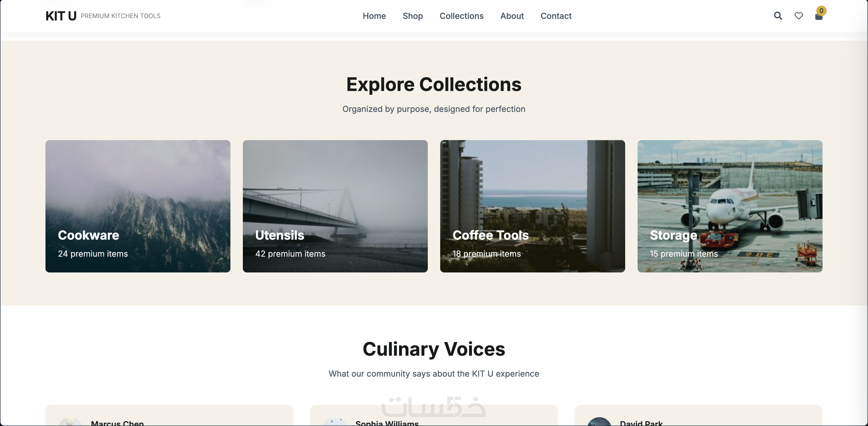The image size is (868, 426).
Task: Open the Utensils collection card
Action: tap(335, 206)
